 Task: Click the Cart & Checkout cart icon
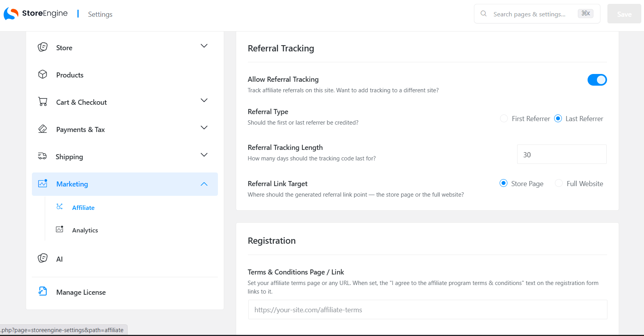(x=43, y=102)
